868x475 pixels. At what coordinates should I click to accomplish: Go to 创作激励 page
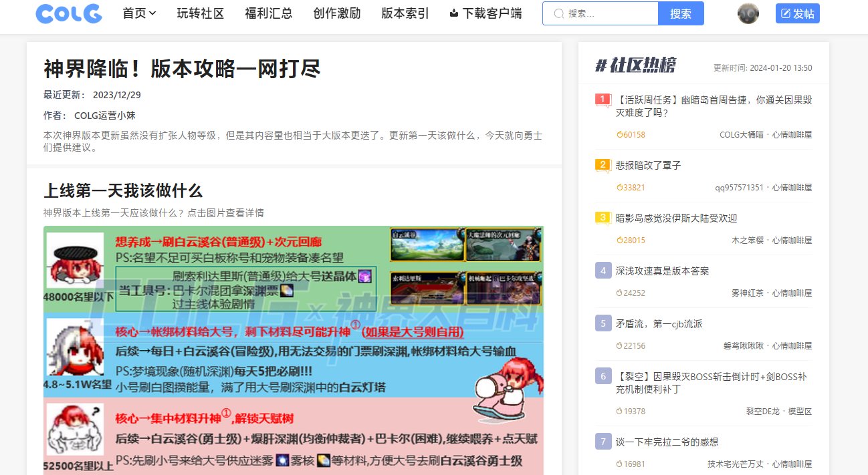click(336, 13)
